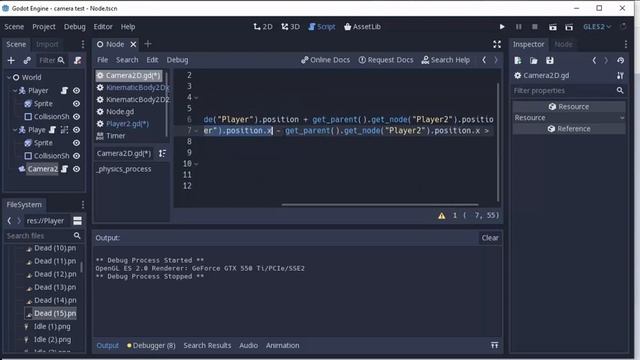This screenshot has width=640, height=360.
Task: Navigate back in FileSystem path
Action: tap(9, 221)
